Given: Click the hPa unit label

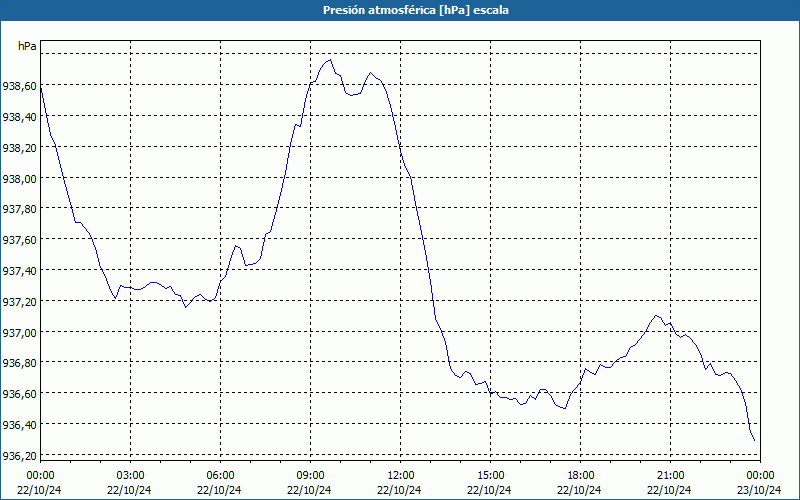Looking at the screenshot, I should pyautogui.click(x=27, y=46).
